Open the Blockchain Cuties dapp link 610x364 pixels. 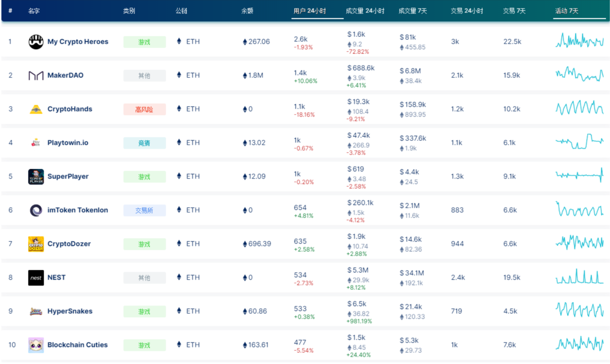[78, 345]
